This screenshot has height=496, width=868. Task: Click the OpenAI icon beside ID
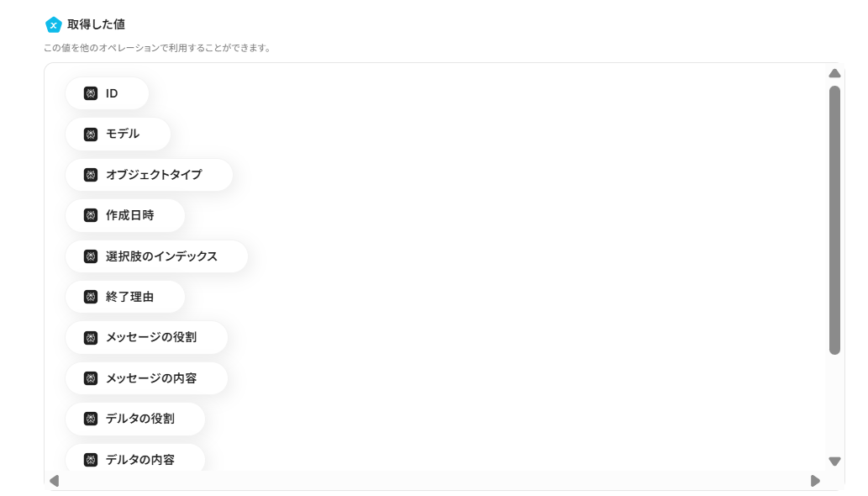click(91, 93)
